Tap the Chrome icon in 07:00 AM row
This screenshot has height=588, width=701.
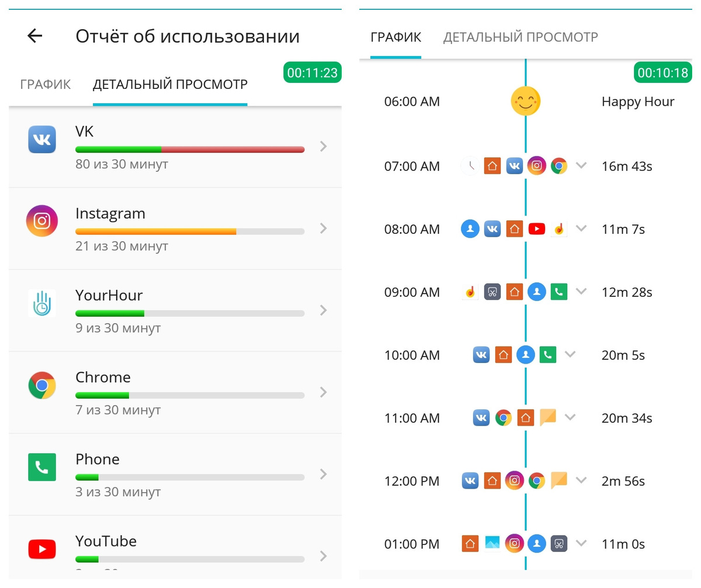click(x=559, y=166)
